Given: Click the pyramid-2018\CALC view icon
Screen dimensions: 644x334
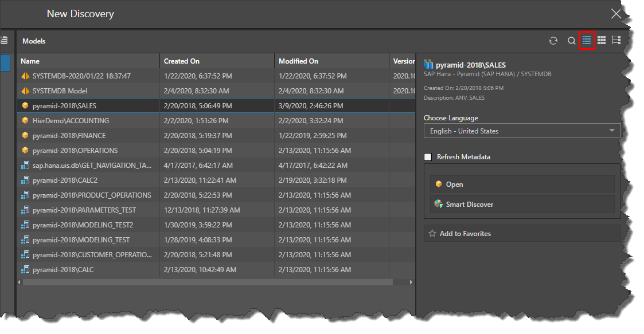Looking at the screenshot, I should click(x=25, y=270).
